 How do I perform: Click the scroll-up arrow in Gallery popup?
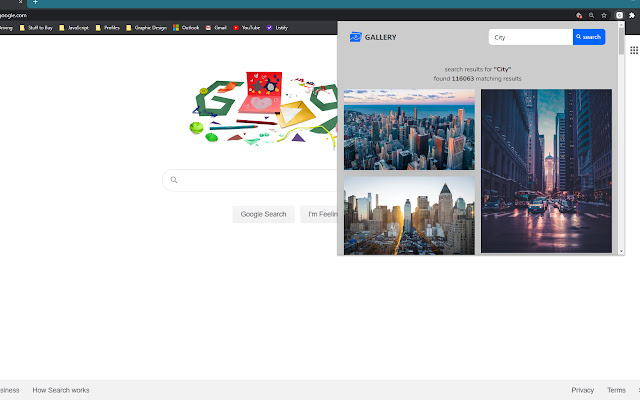click(621, 24)
